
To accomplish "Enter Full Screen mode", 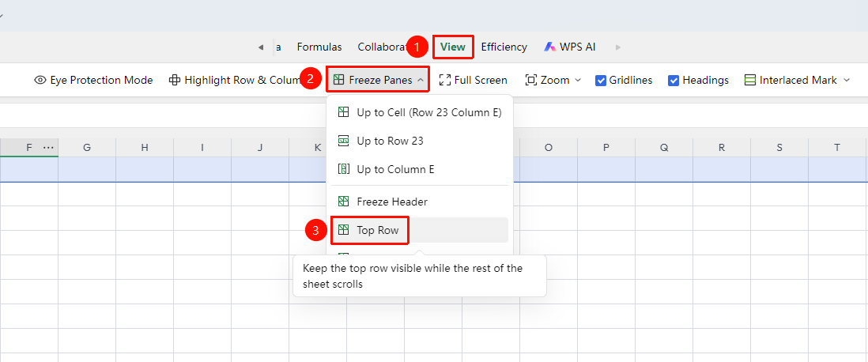I will pyautogui.click(x=474, y=81).
